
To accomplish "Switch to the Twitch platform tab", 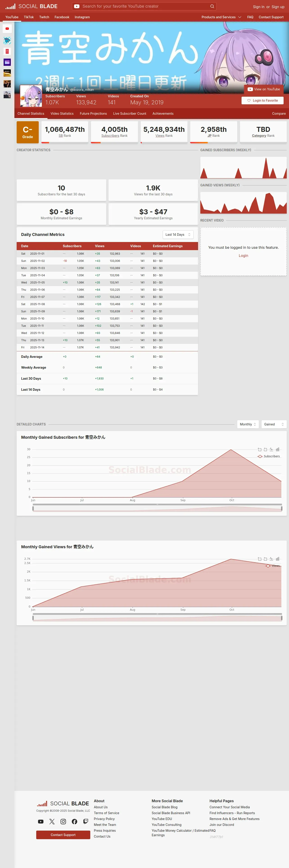I will click(44, 17).
